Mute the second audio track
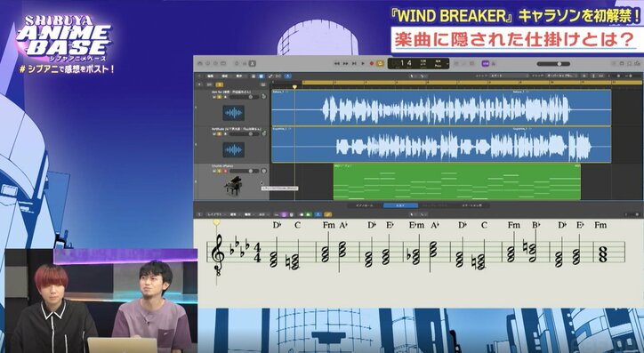644x353 pixels. (x=213, y=133)
